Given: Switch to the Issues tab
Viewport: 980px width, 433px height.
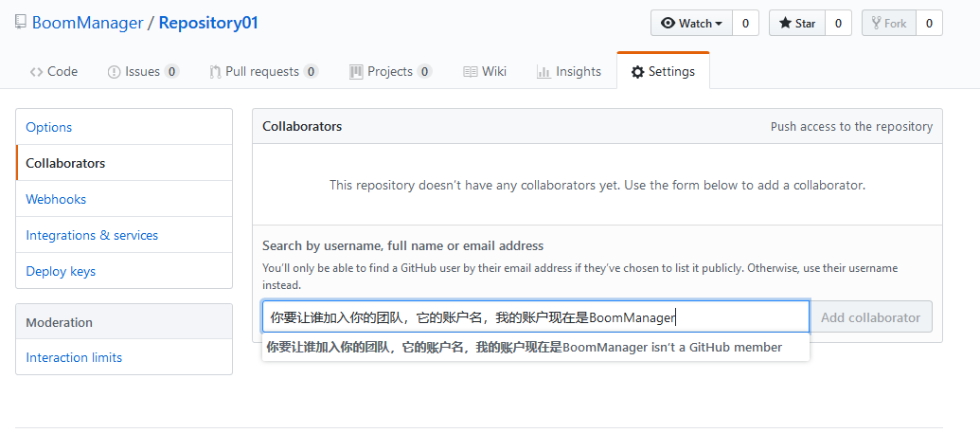Looking at the screenshot, I should click(x=143, y=72).
